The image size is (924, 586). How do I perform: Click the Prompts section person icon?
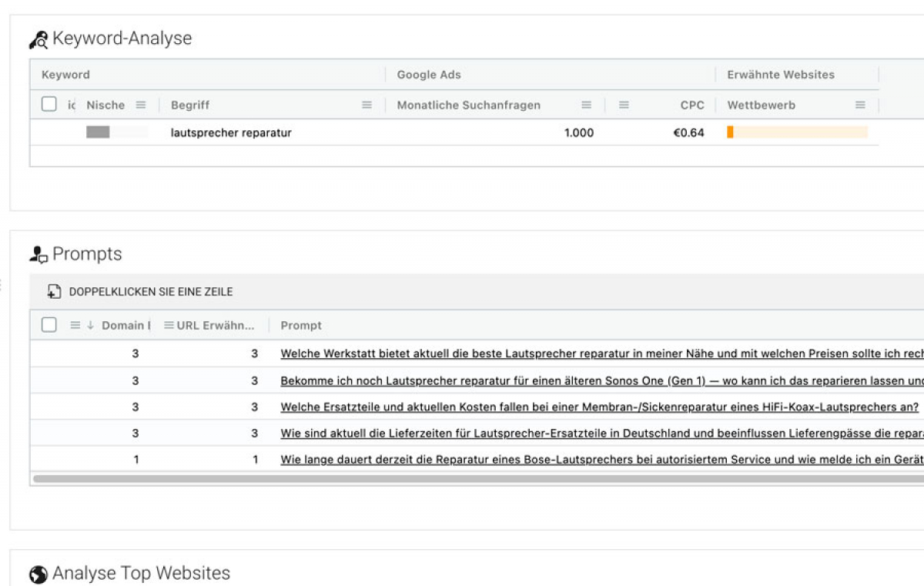click(38, 255)
